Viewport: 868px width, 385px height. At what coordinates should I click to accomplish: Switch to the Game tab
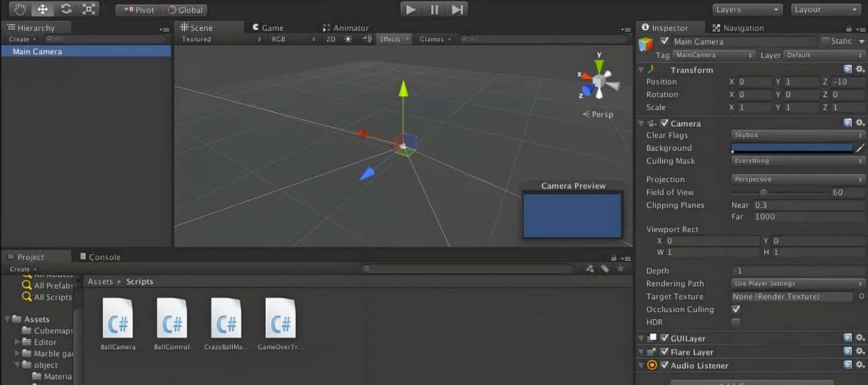(267, 28)
